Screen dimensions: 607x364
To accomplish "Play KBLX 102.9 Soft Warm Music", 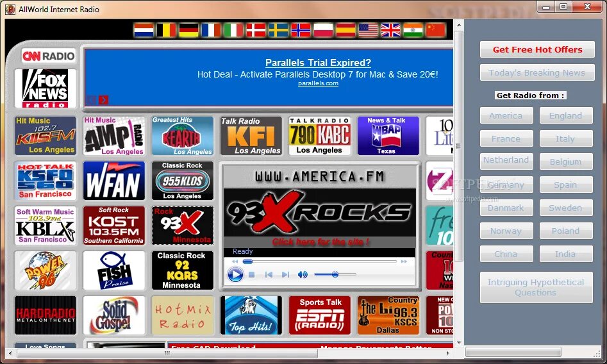I will pyautogui.click(x=46, y=226).
